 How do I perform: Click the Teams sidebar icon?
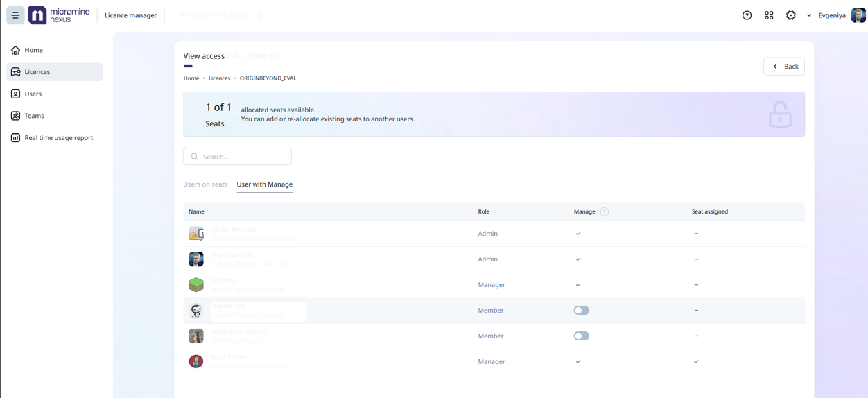pos(15,116)
